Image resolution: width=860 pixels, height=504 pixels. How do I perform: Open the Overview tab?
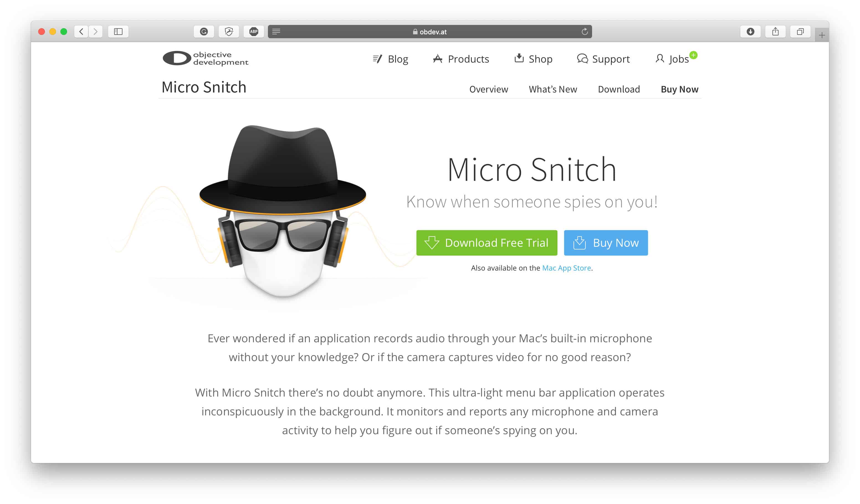488,89
